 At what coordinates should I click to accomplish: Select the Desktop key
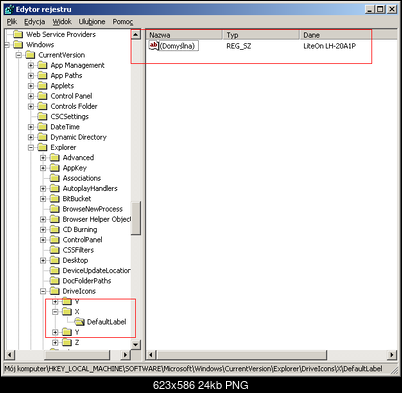[75, 260]
